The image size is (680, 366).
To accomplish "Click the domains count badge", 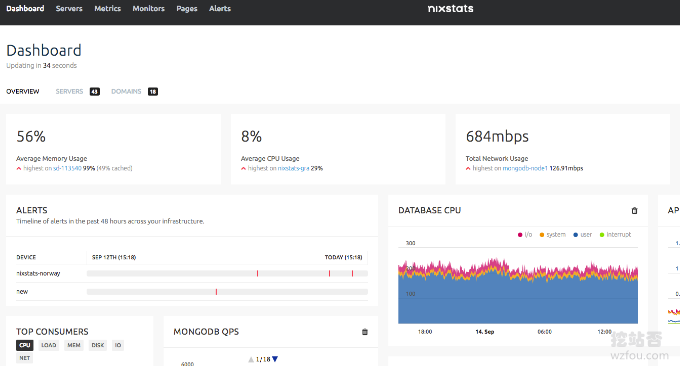I will pyautogui.click(x=153, y=92).
